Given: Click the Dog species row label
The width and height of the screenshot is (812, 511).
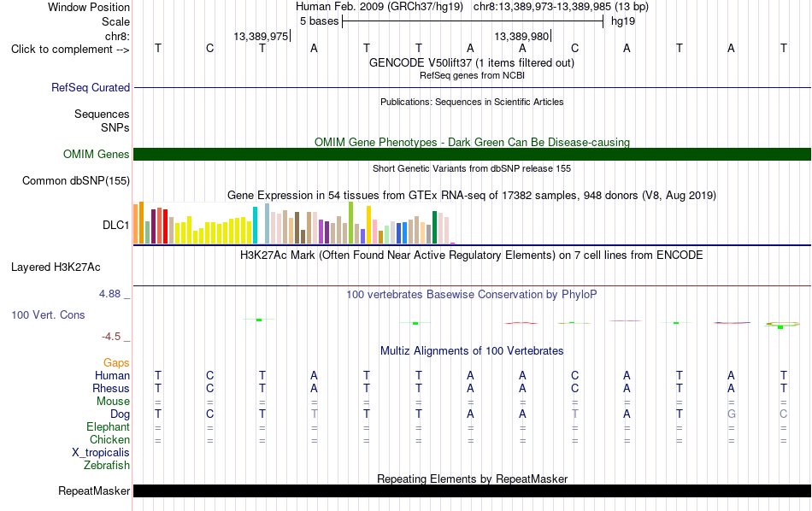Looking at the screenshot, I should click(120, 414).
